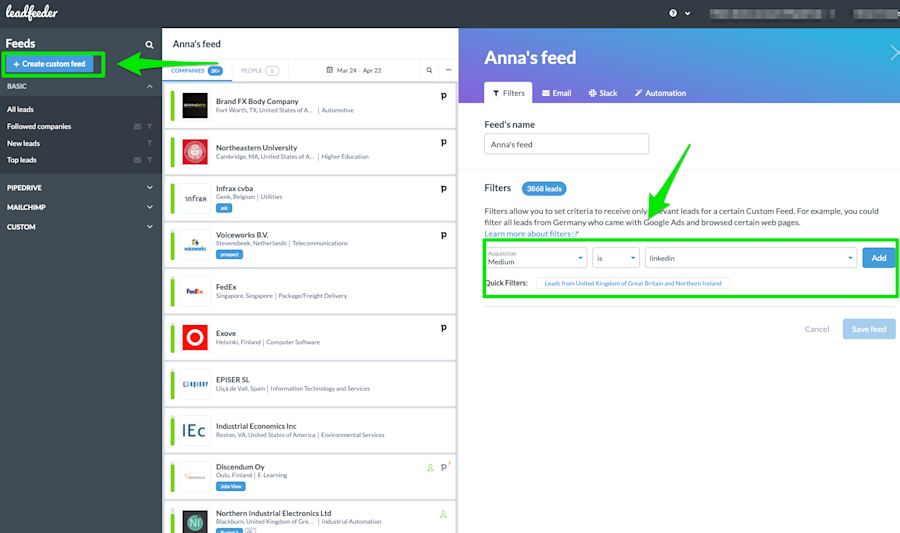Image resolution: width=900 pixels, height=533 pixels.
Task: Click filter icon beside Top leads
Action: (x=150, y=160)
